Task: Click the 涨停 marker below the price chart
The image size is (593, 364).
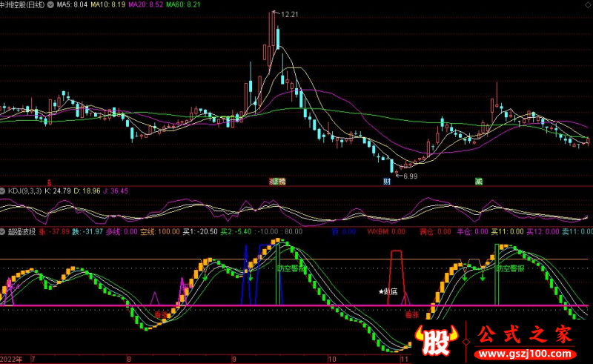Action: (277, 181)
